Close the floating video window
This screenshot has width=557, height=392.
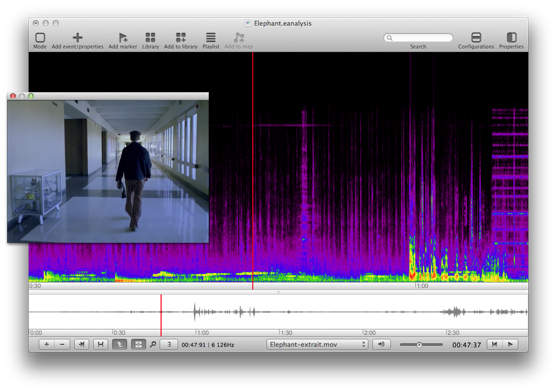click(13, 96)
